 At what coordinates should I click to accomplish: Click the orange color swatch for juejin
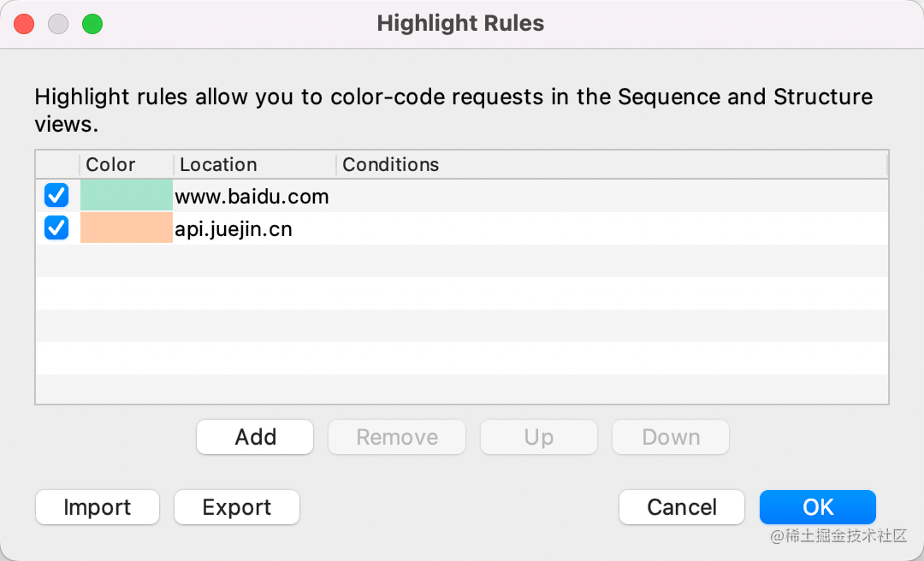click(127, 229)
